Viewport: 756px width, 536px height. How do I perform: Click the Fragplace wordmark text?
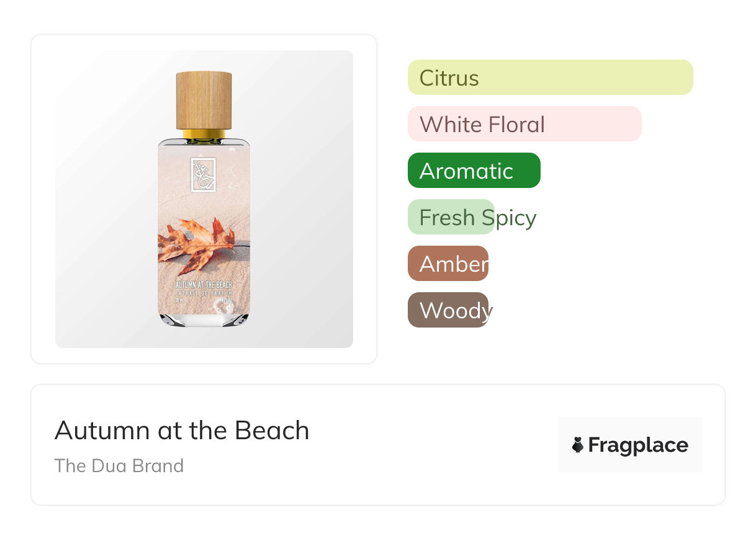[638, 445]
